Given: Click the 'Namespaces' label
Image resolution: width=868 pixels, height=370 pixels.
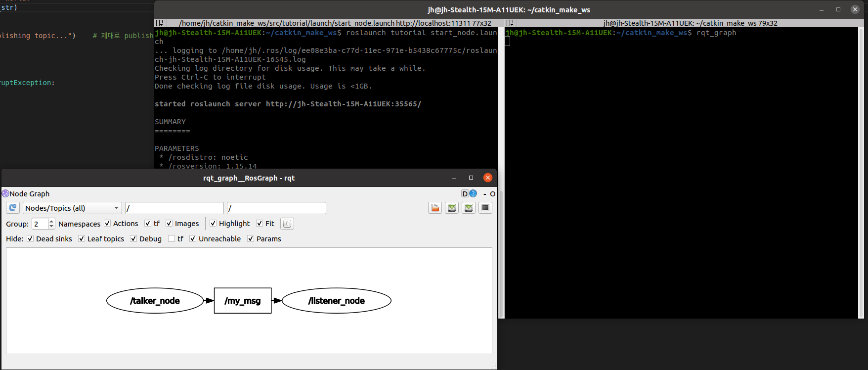Looking at the screenshot, I should [79, 224].
